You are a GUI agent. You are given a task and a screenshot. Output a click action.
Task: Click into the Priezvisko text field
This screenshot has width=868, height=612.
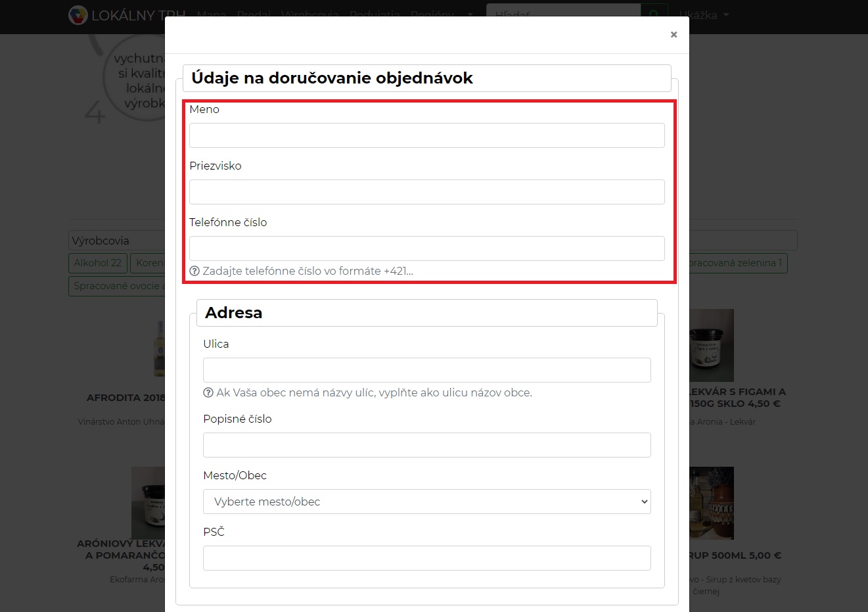(x=426, y=192)
